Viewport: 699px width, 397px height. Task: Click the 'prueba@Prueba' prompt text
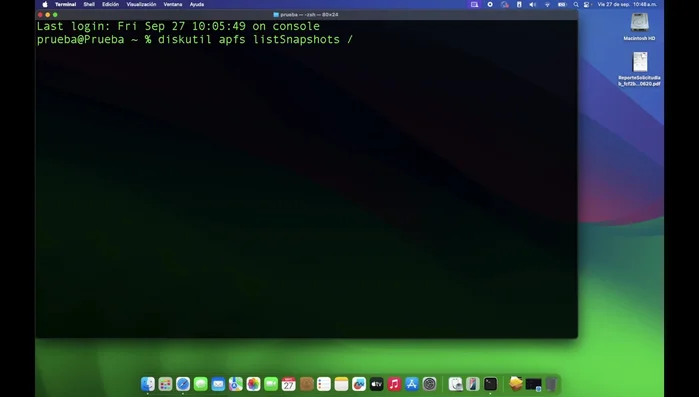[x=80, y=40]
